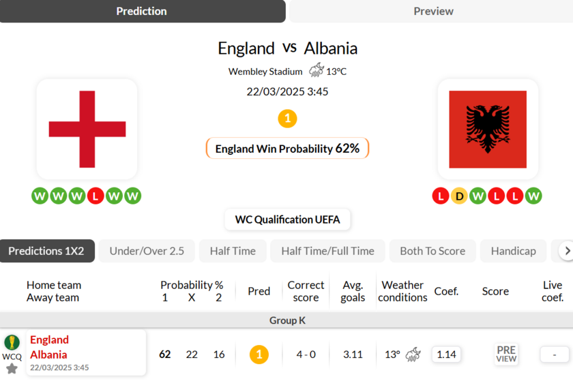Image resolution: width=573 pixels, height=392 pixels.
Task: Click the PRE VIEW score button
Action: pyautogui.click(x=506, y=354)
